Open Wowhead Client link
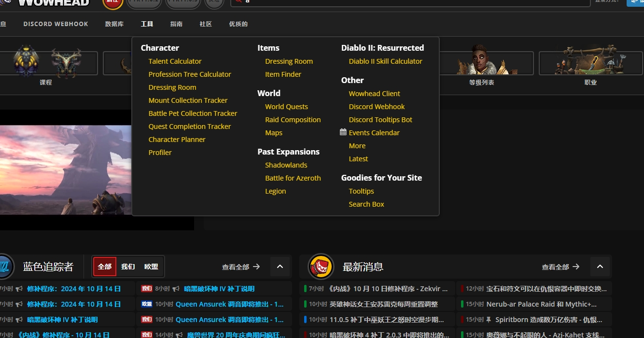Screen dimensions: 644x338 coord(375,94)
